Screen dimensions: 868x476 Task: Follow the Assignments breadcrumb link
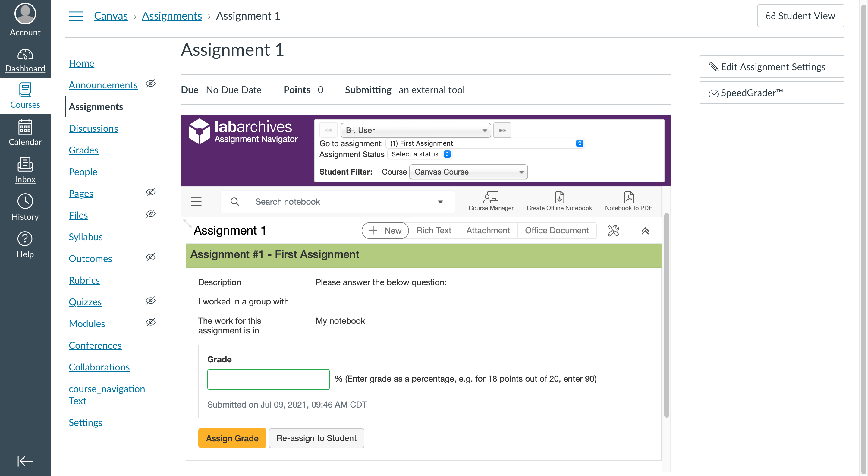[x=172, y=16]
